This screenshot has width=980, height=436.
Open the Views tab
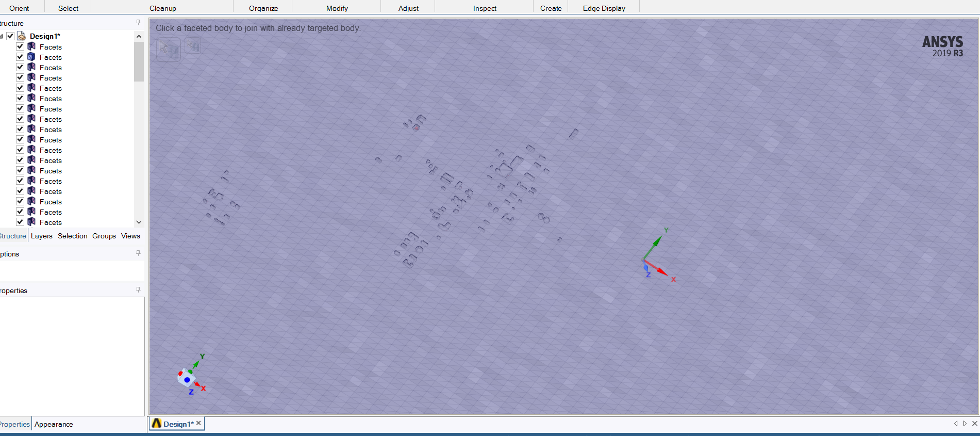pyautogui.click(x=130, y=236)
